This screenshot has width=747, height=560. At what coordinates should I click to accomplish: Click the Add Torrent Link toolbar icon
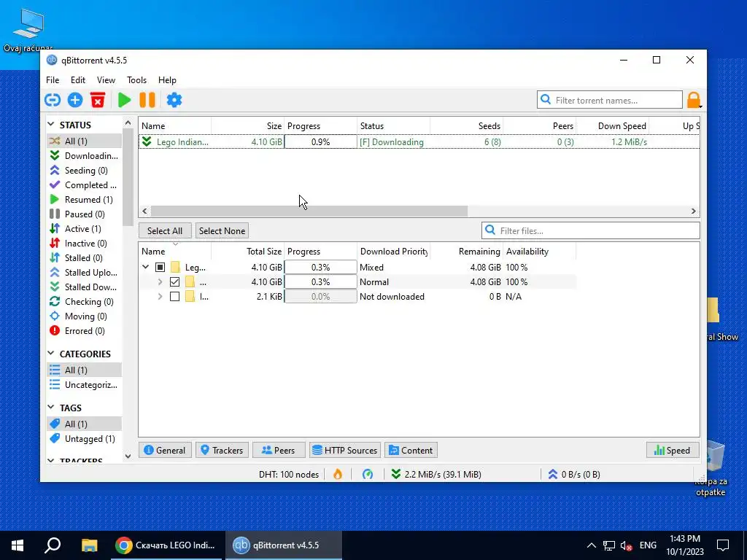click(53, 100)
